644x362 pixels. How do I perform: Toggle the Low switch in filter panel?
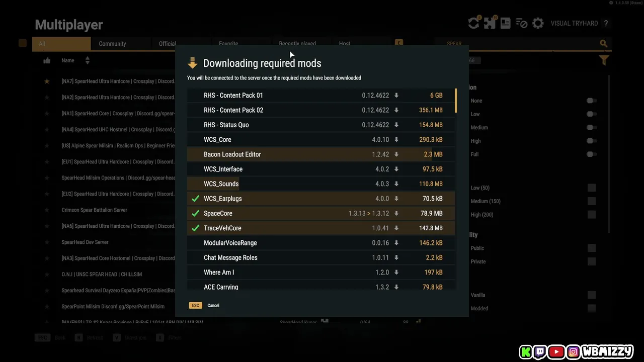pos(592,114)
